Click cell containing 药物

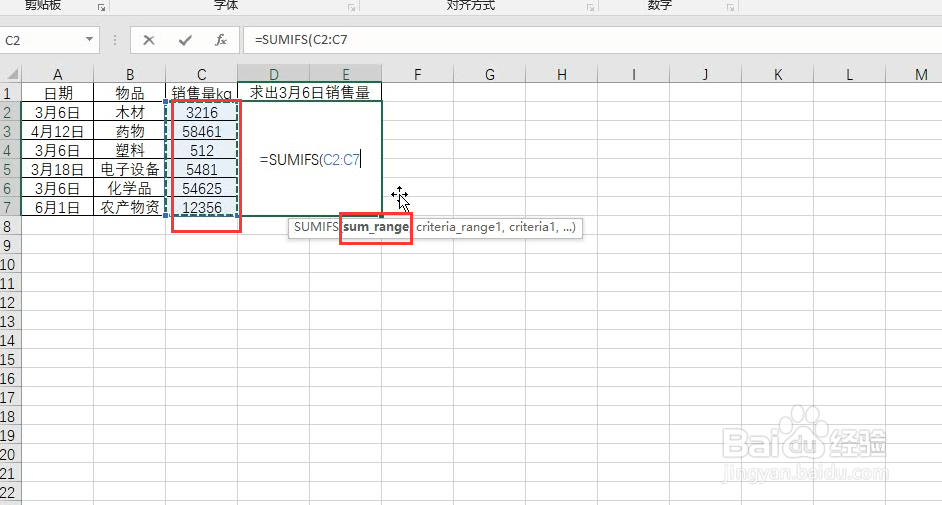coord(130,132)
